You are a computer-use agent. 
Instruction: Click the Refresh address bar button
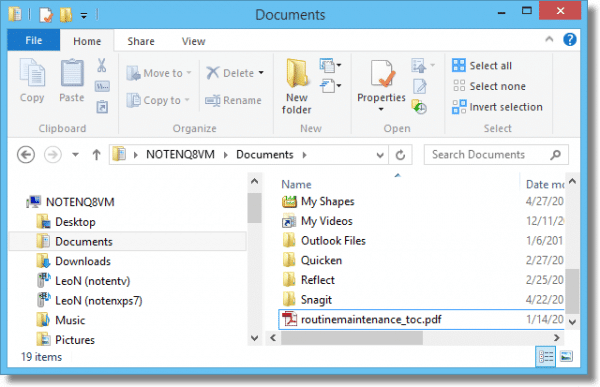point(400,155)
